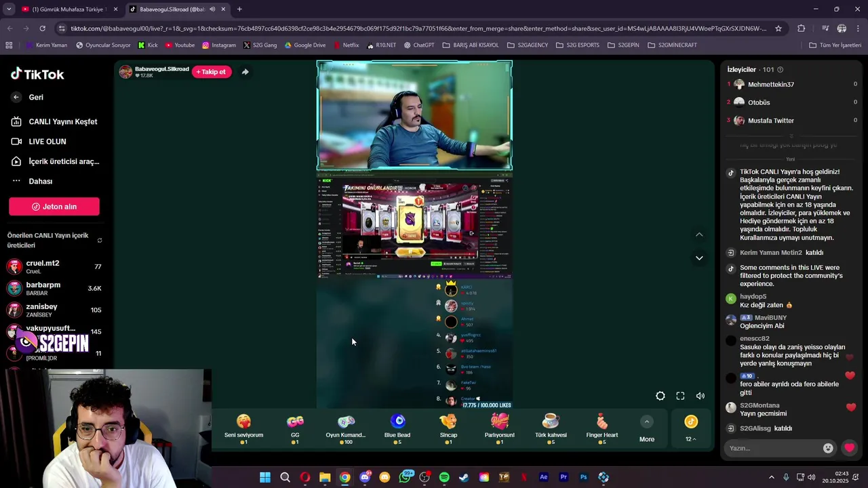868x488 pixels.
Task: Open the ChatGPT bookmark
Action: (x=419, y=45)
